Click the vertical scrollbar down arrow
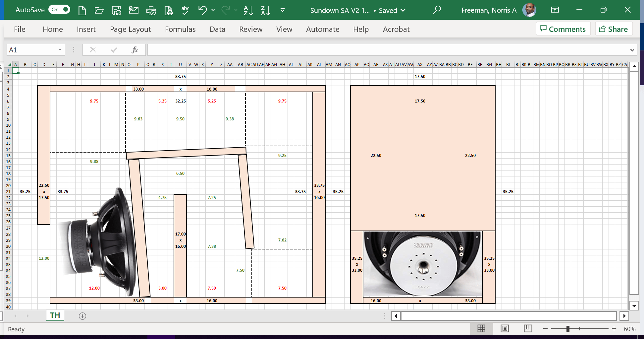Screen dimensions: 644x339 tap(634, 306)
